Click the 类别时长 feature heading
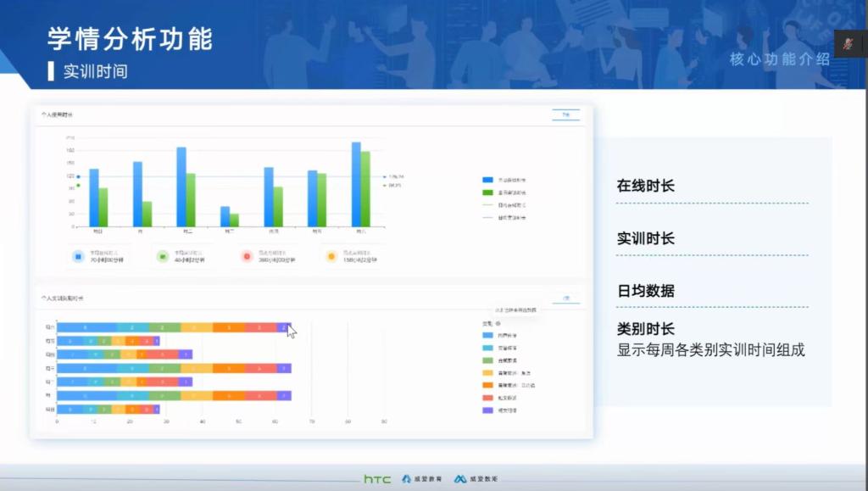The width and height of the screenshot is (868, 491). (x=645, y=329)
